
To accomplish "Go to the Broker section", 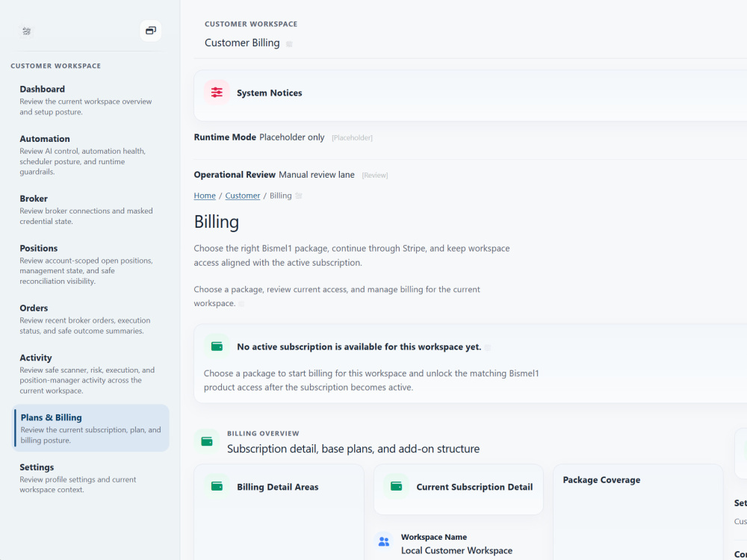I will (90, 210).
